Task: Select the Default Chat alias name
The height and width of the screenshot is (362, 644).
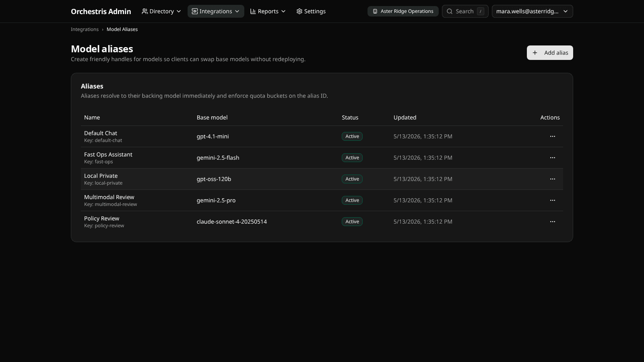Action: (101, 133)
